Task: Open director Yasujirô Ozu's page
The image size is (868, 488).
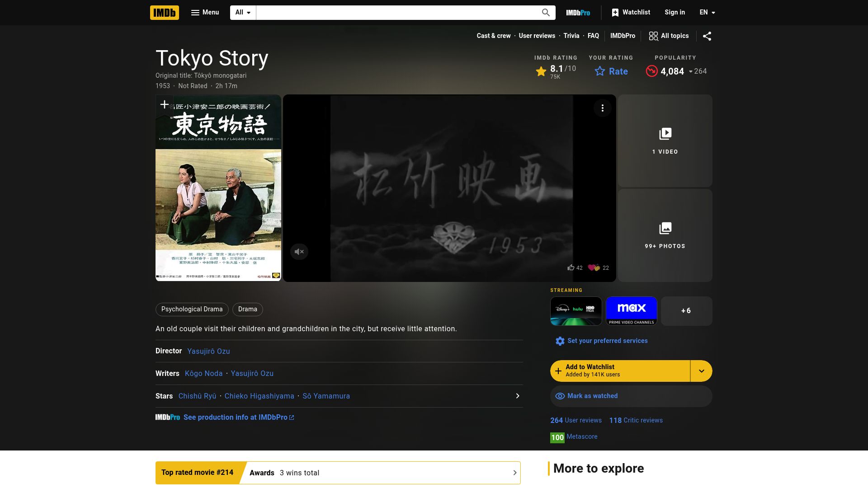Action: (x=208, y=351)
